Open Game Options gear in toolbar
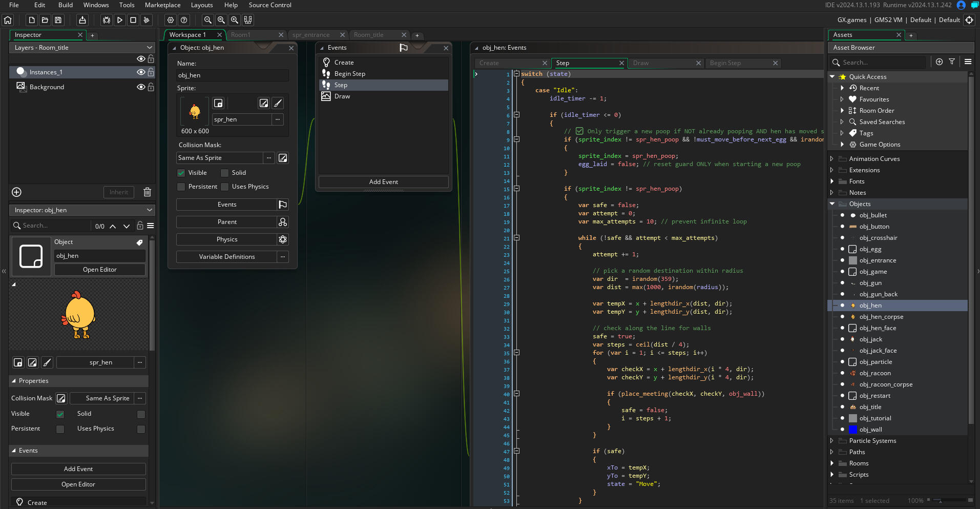980x509 pixels. [171, 20]
